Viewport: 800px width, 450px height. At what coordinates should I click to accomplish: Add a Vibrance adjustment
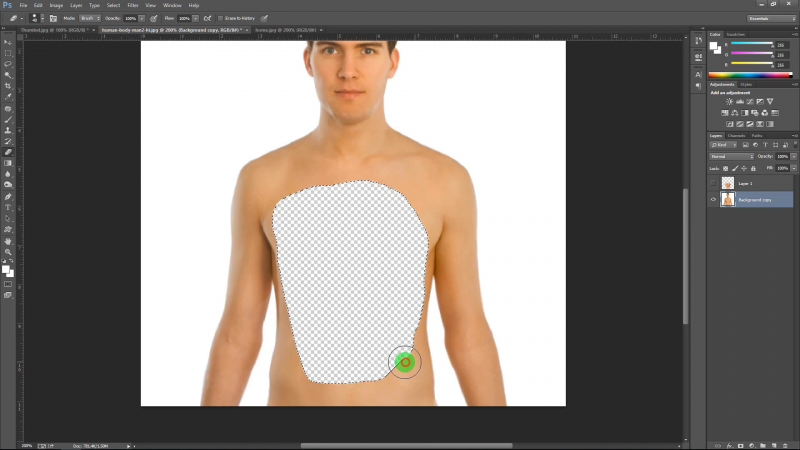pos(770,102)
